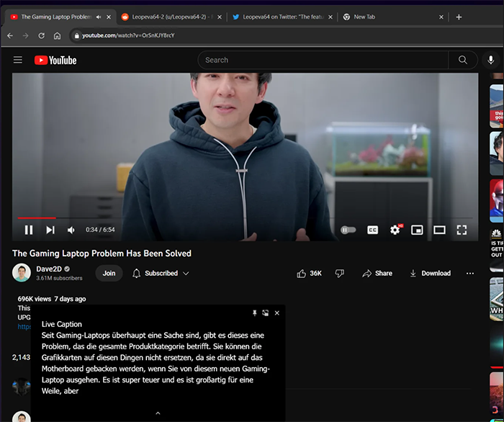Click the Join channel button

109,274
